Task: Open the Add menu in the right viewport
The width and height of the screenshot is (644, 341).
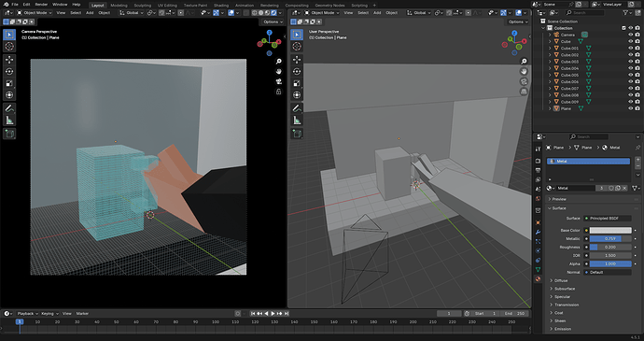Action: click(377, 13)
